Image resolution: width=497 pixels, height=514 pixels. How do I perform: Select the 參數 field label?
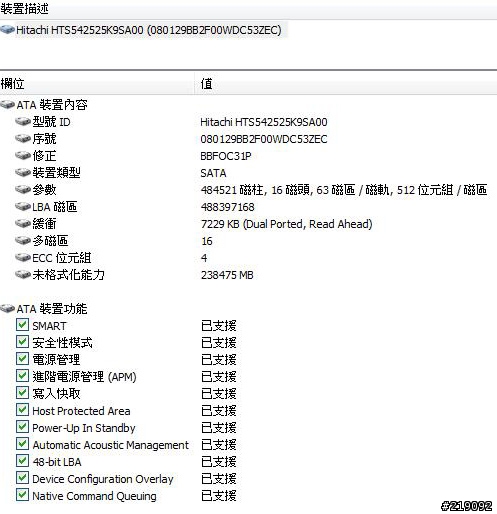tap(44, 190)
